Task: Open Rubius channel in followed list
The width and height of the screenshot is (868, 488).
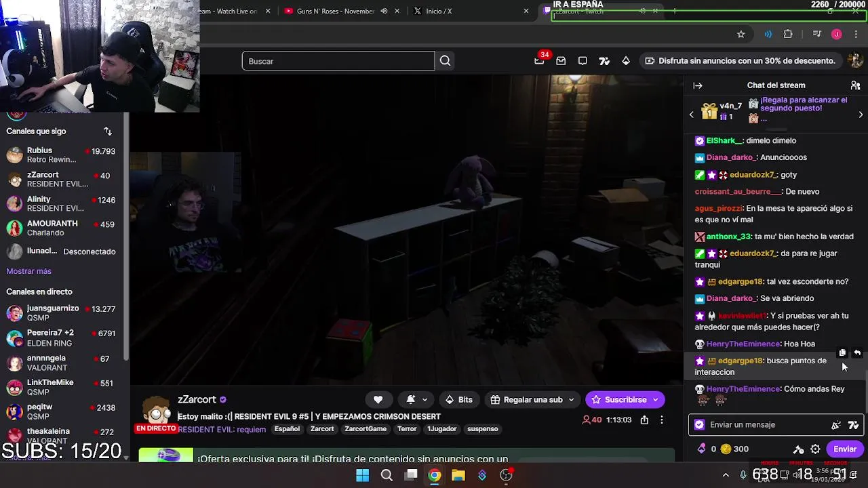Action: [x=61, y=155]
